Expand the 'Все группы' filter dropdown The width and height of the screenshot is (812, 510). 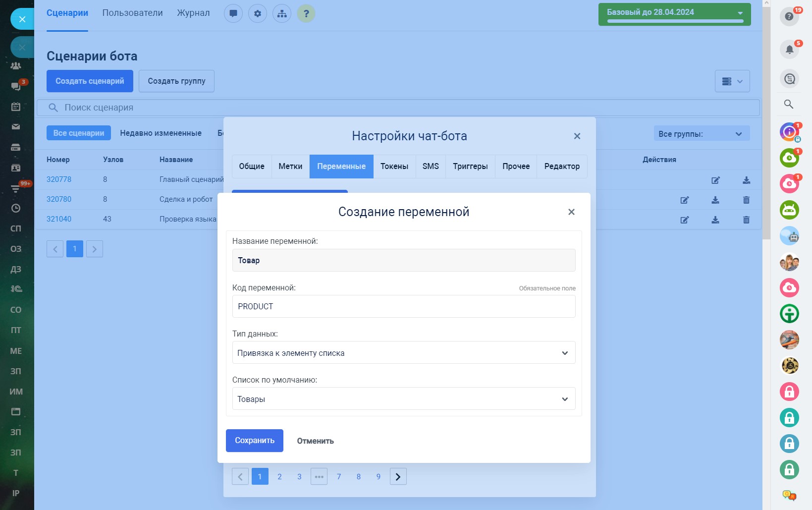pyautogui.click(x=701, y=134)
